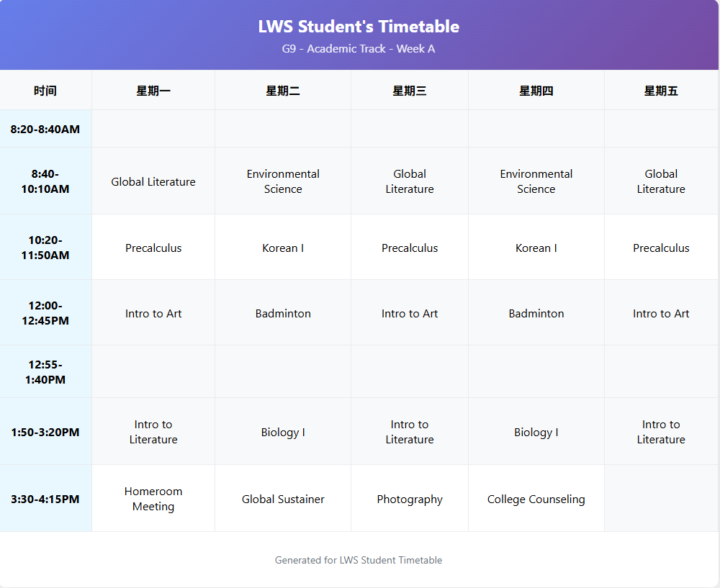Select the Badminton cell under 星期二
The height and width of the screenshot is (588, 720).
(283, 313)
